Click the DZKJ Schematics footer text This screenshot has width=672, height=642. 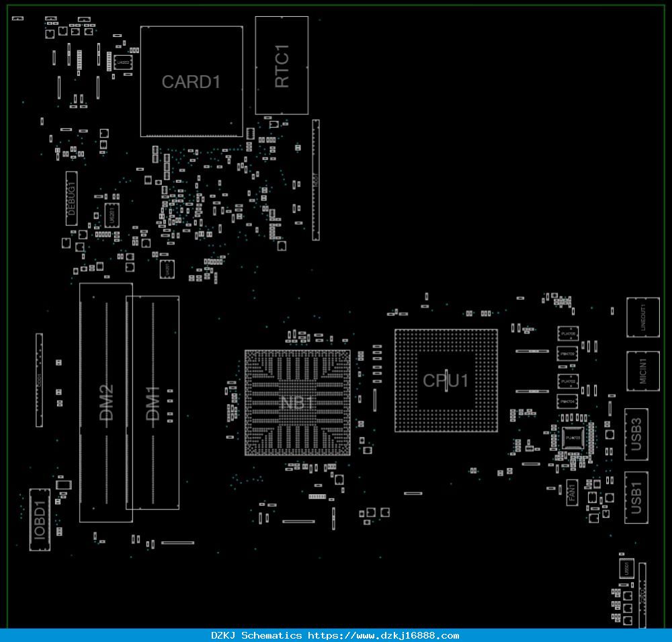click(x=256, y=635)
